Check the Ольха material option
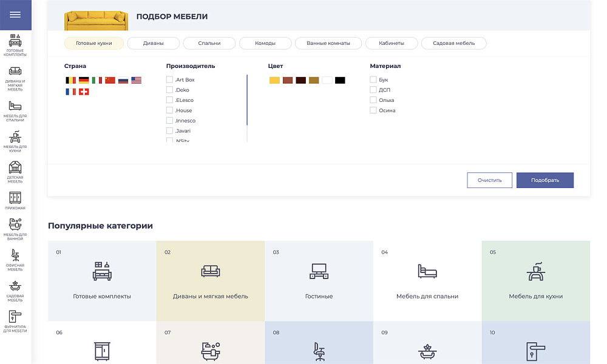This screenshot has width=607, height=364. point(373,100)
